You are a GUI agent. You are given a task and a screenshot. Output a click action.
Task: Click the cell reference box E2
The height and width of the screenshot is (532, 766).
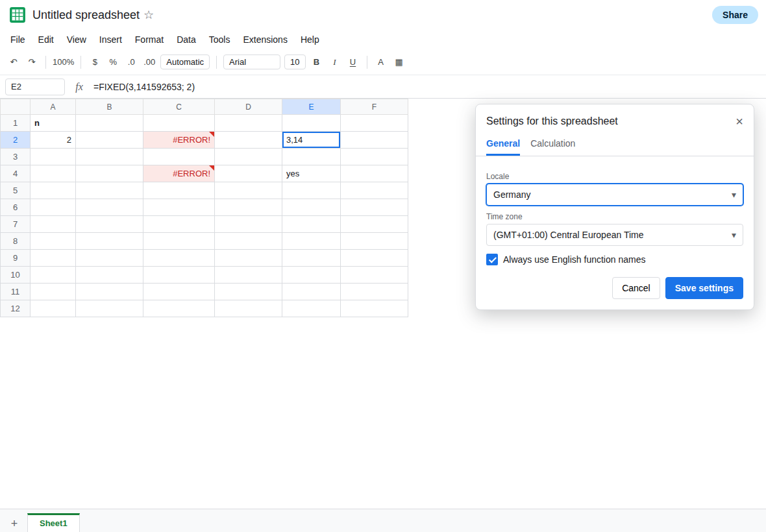pos(35,87)
